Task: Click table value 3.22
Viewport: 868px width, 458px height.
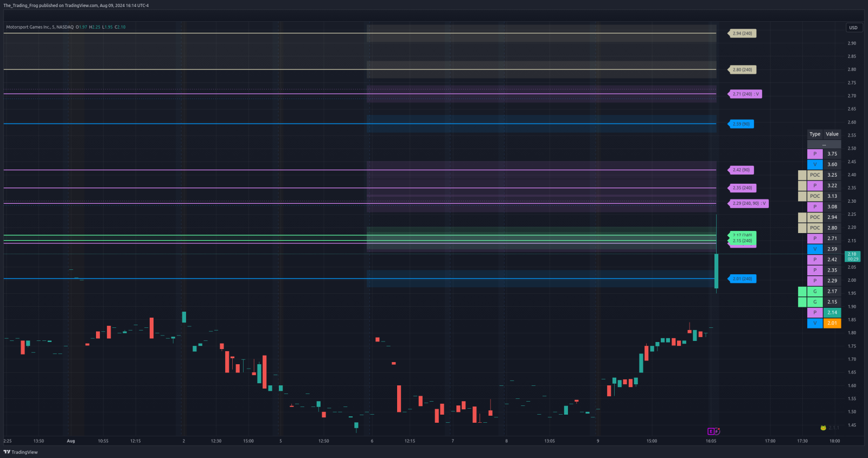Action: coord(832,186)
